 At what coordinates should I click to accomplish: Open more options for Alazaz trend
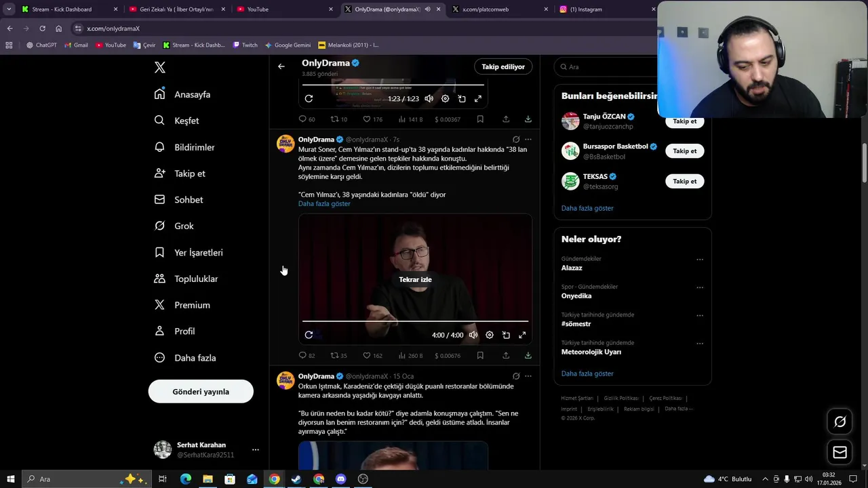[x=700, y=260]
